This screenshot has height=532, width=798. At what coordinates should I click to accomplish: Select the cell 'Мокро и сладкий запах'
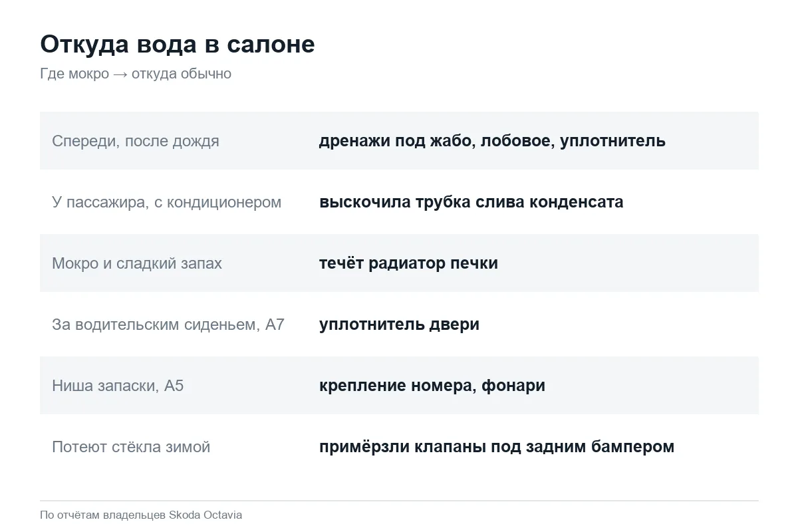click(137, 263)
